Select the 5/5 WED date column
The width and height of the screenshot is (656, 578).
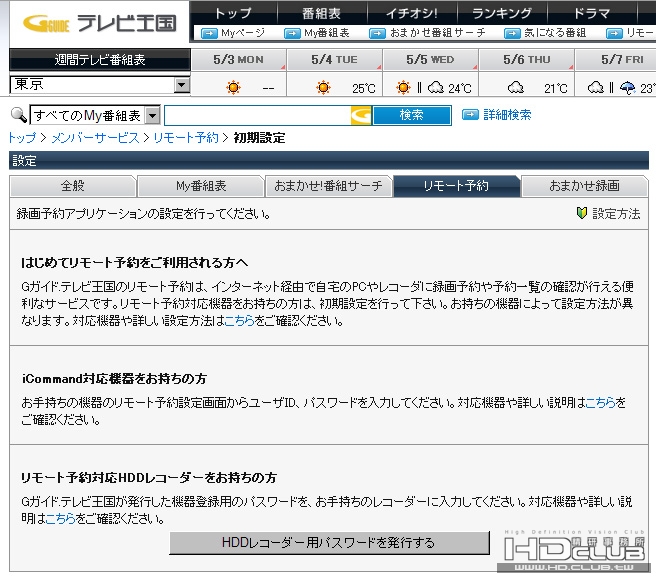pos(430,59)
